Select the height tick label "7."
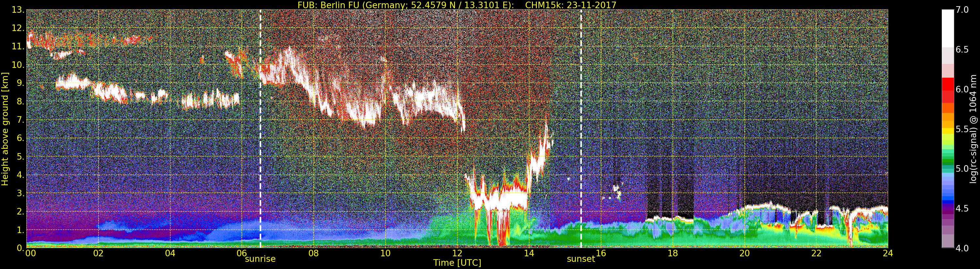The width and height of the screenshot is (980, 269). pos(20,120)
